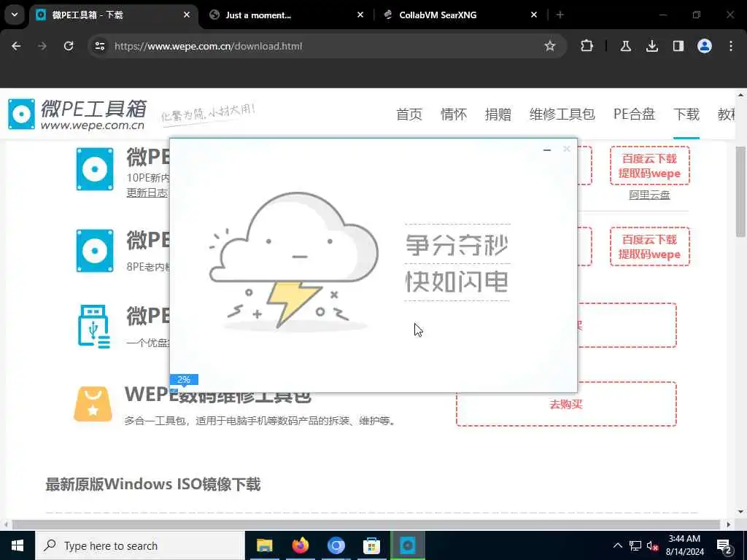The height and width of the screenshot is (560, 747).
Task: Select the WePE installer taskbar icon
Action: pos(407,545)
